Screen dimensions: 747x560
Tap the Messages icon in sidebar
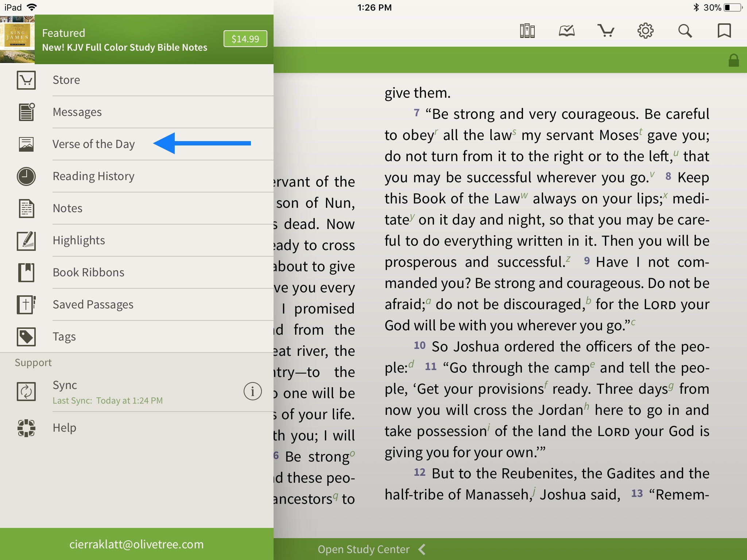(26, 112)
